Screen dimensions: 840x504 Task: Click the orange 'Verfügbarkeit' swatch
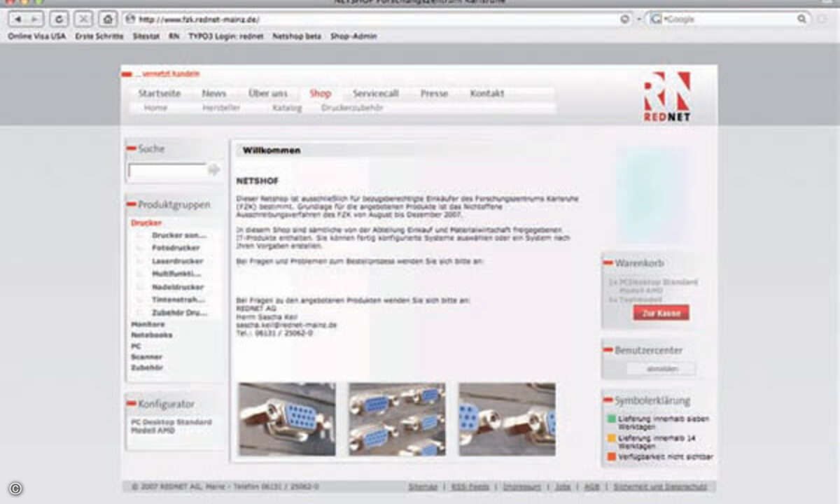[610, 457]
